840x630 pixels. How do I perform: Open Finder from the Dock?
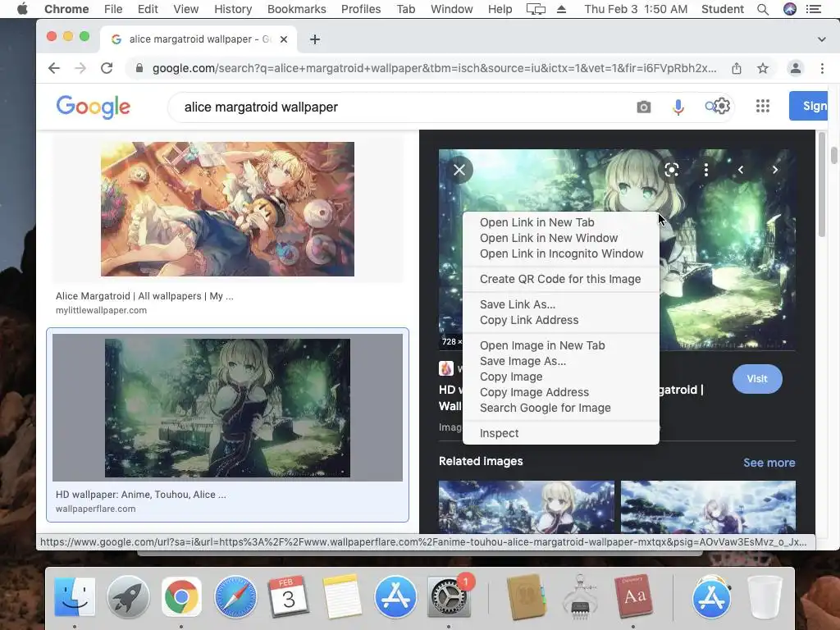point(75,596)
